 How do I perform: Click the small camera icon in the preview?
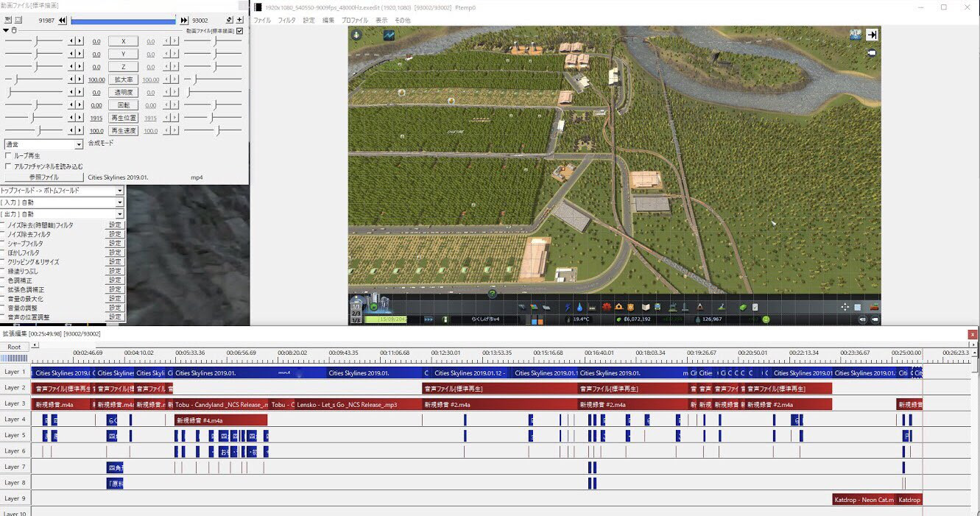click(x=873, y=53)
